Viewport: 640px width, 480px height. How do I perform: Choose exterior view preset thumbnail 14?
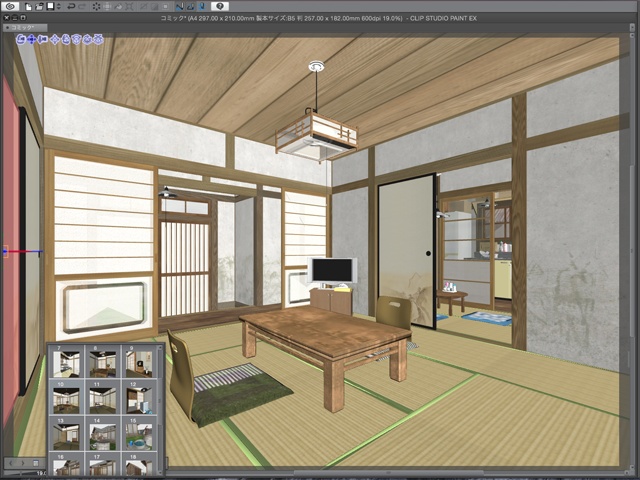coord(103,434)
